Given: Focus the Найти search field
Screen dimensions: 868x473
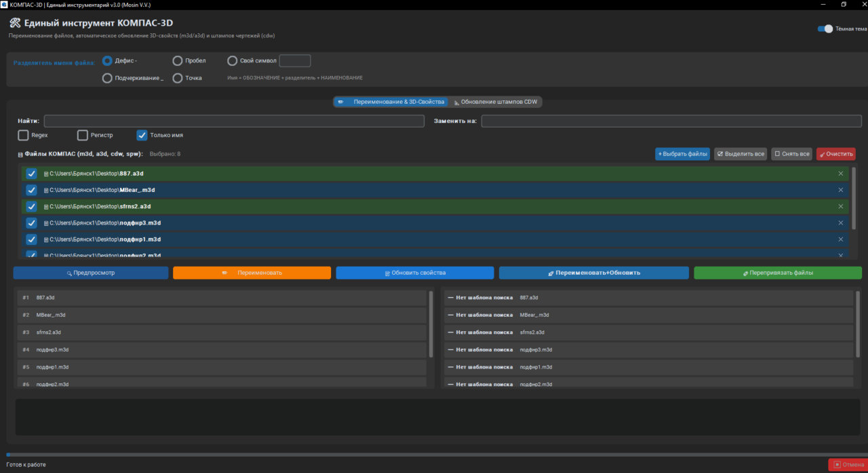Looking at the screenshot, I should click(234, 121).
